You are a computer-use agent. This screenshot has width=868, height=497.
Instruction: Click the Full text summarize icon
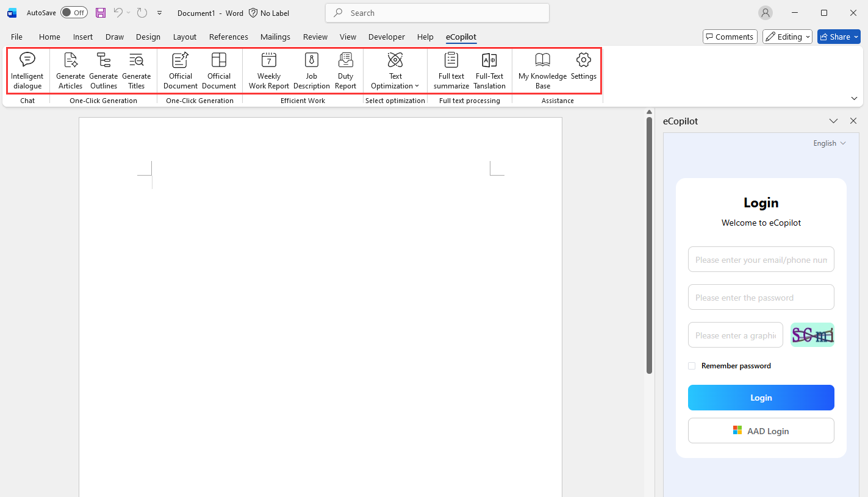[x=451, y=71]
